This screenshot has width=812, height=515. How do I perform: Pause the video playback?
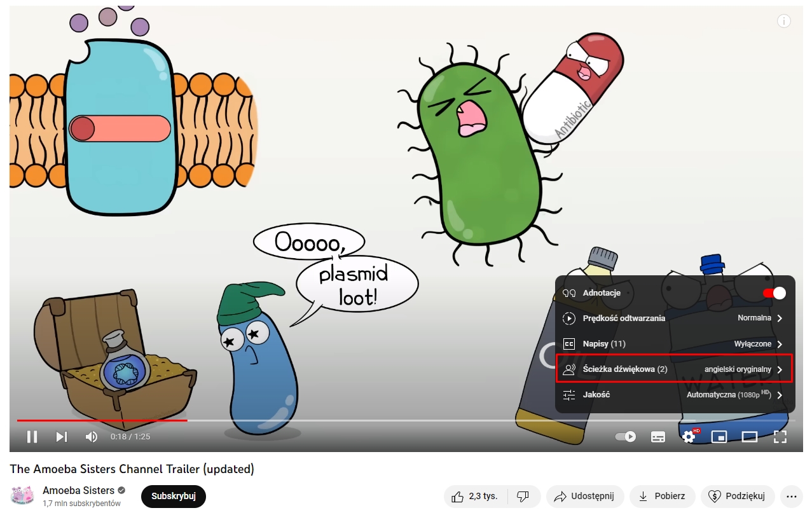32,437
